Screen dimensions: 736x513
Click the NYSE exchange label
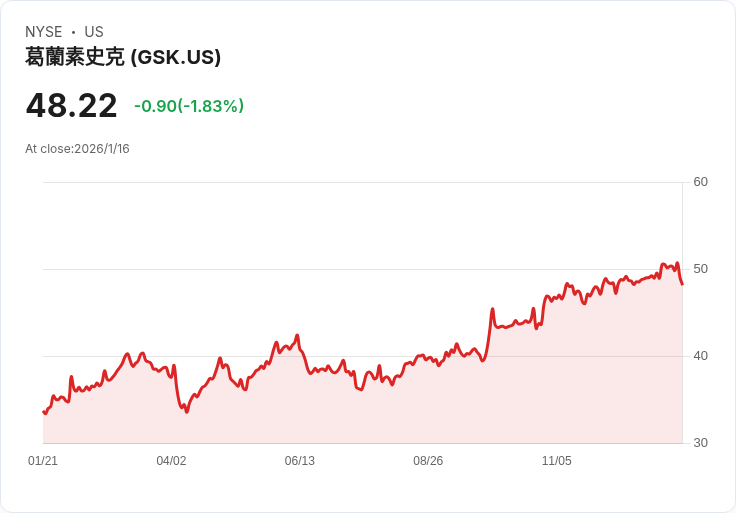coord(43,32)
